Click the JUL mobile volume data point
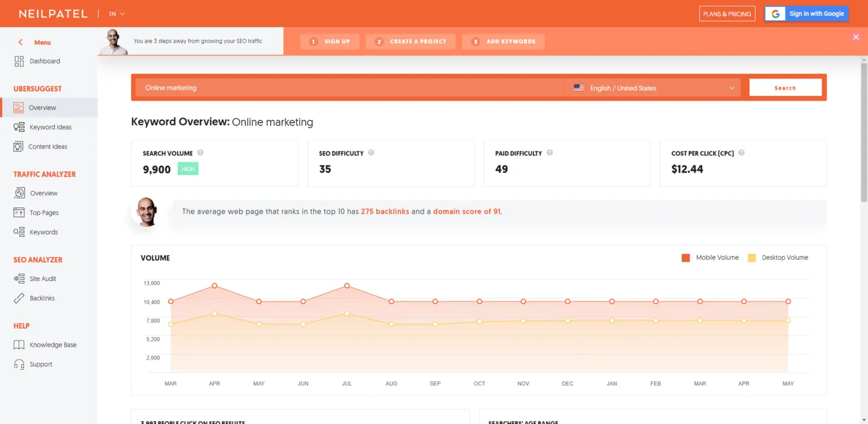This screenshot has width=868, height=424. click(347, 285)
